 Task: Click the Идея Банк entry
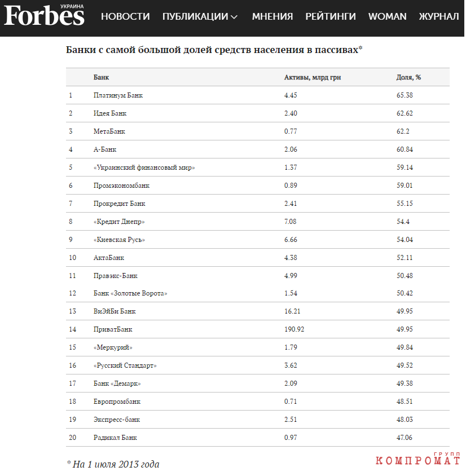[110, 113]
